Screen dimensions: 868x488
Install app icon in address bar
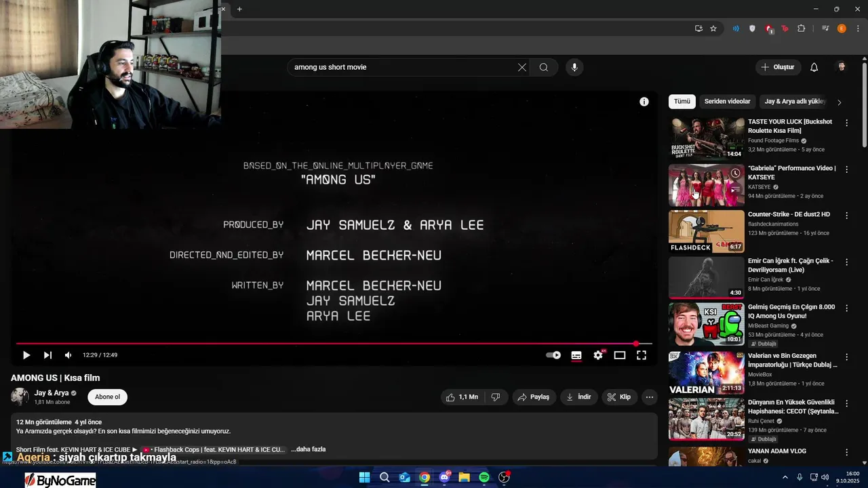pos(698,28)
